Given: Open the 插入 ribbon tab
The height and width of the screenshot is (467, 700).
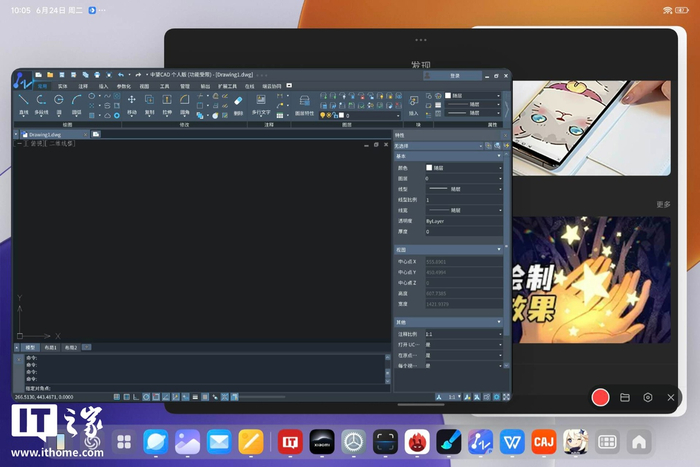Looking at the screenshot, I should pos(104,87).
